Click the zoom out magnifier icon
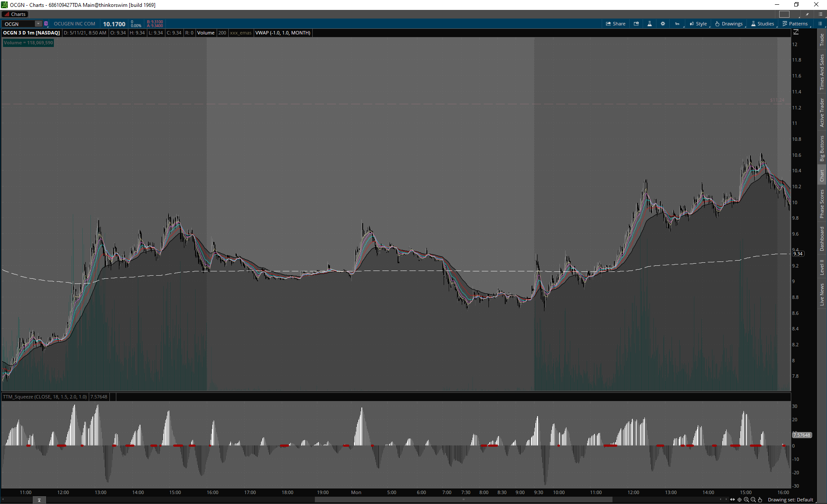Viewport: 827px width, 504px height. 753,500
